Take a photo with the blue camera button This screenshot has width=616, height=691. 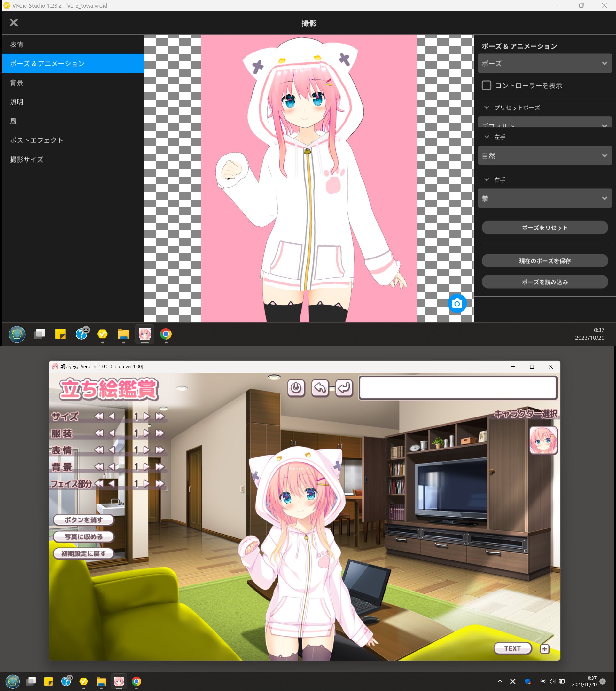coord(457,304)
